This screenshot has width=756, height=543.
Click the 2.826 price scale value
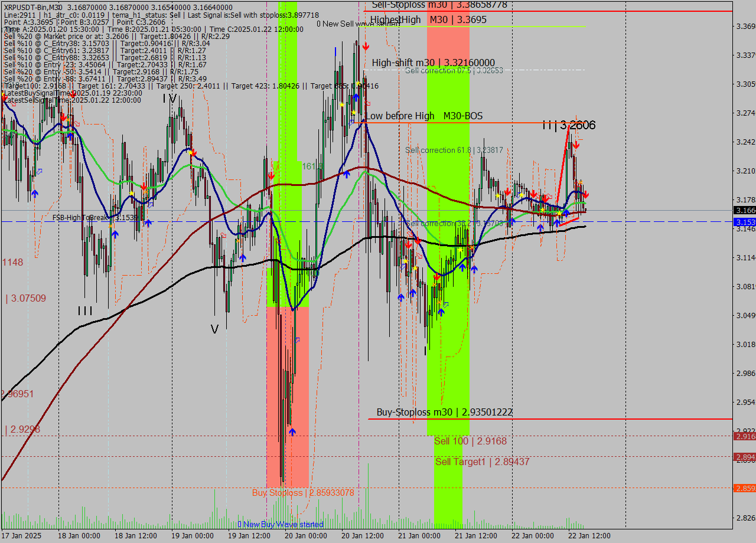click(745, 518)
